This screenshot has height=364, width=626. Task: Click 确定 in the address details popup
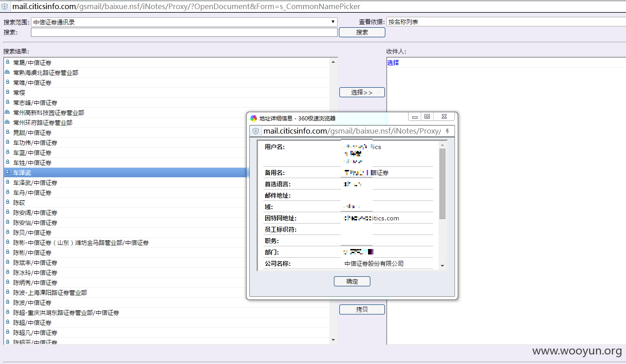pyautogui.click(x=352, y=281)
